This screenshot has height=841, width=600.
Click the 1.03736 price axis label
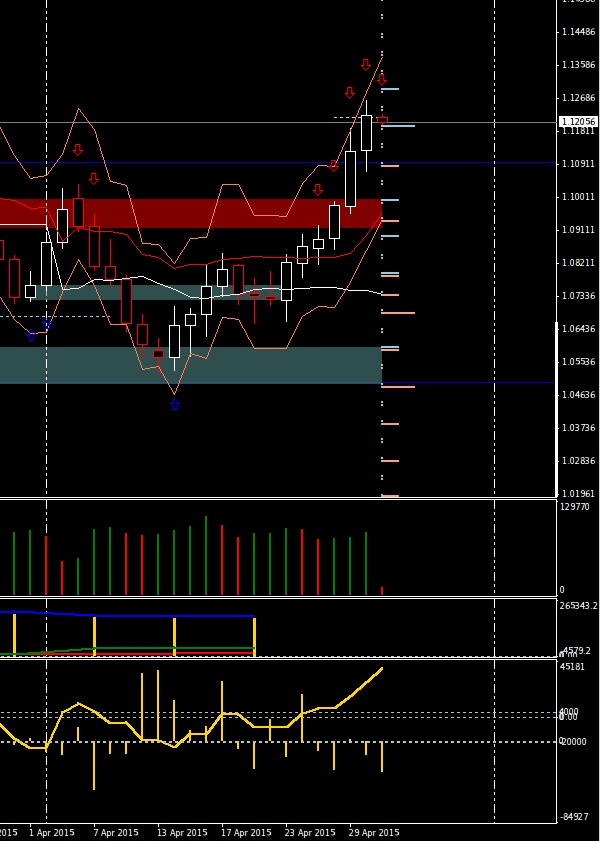[579, 427]
